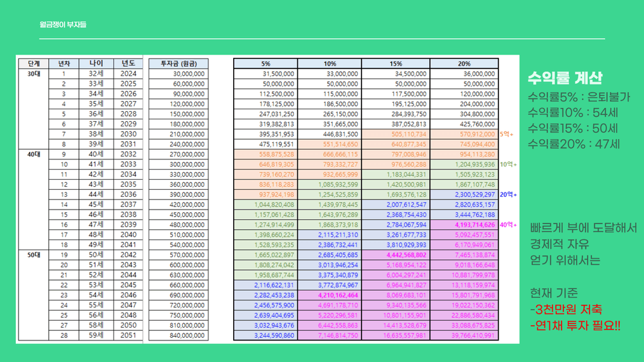Image resolution: width=644 pixels, height=362 pixels.
Task: Click the 5% return column header
Action: [265, 64]
